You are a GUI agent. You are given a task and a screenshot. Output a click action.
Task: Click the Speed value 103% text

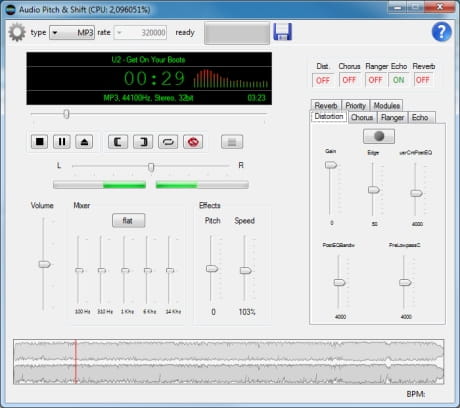click(x=247, y=312)
